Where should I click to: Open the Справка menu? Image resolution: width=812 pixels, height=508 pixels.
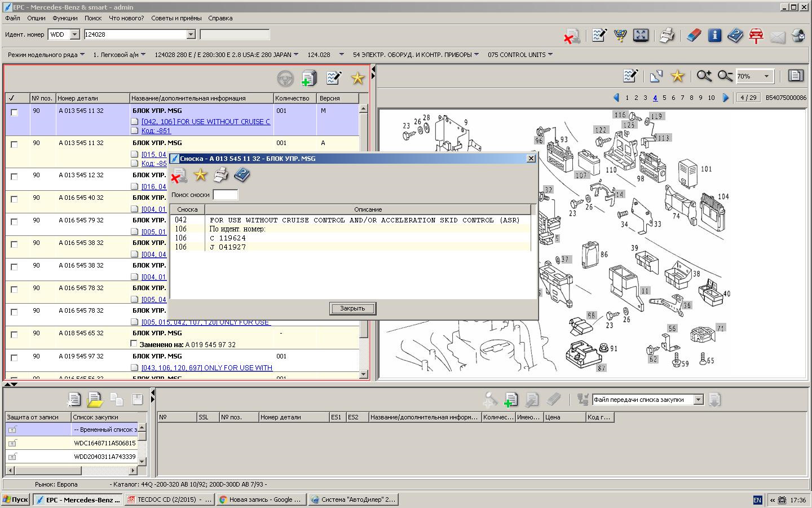coord(220,18)
